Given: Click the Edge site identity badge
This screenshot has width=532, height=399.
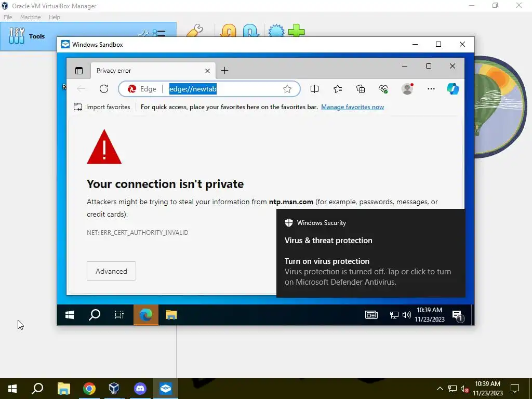Looking at the screenshot, I should (142, 89).
